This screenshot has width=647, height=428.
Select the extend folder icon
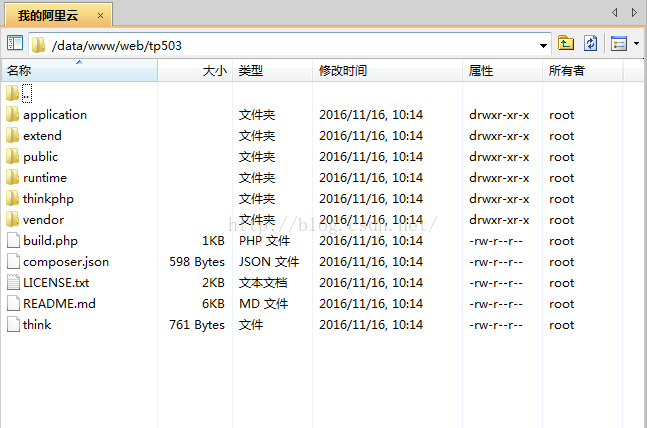(x=12, y=135)
